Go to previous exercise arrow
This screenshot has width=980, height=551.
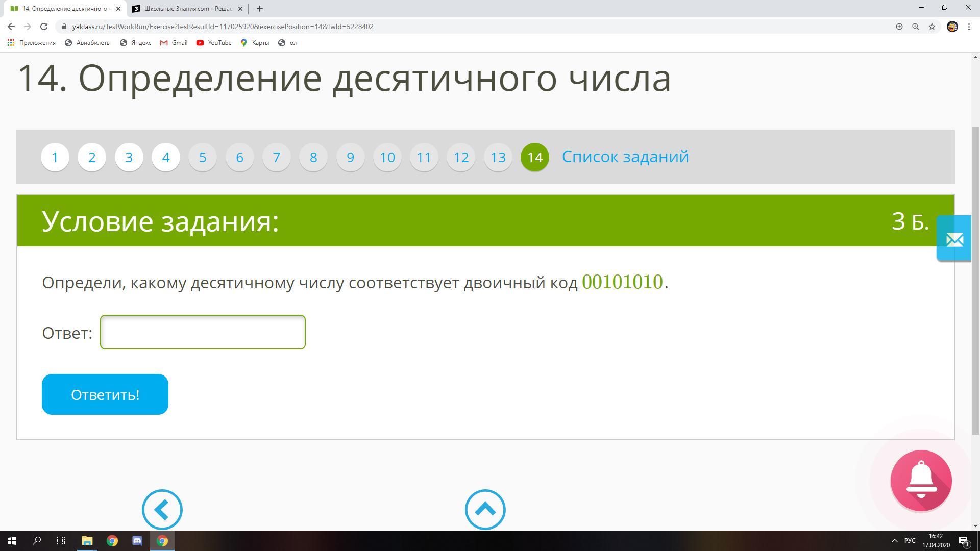[x=162, y=509]
